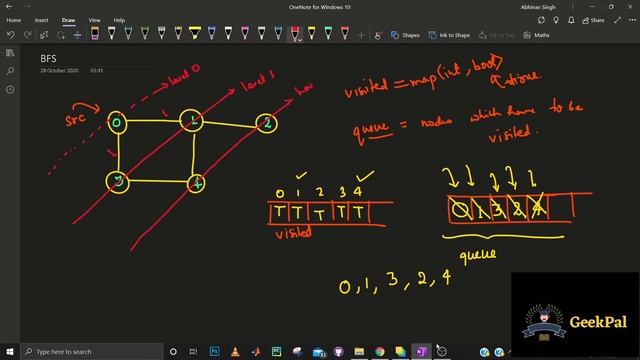This screenshot has width=640, height=360.
Task: Open Cortana from the taskbar
Action: click(x=173, y=351)
